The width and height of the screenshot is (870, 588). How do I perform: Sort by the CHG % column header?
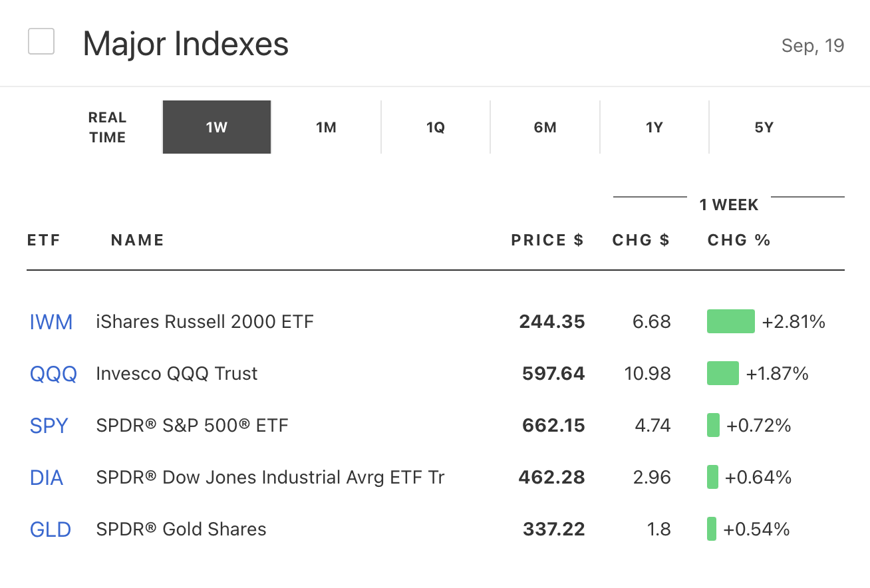click(738, 240)
